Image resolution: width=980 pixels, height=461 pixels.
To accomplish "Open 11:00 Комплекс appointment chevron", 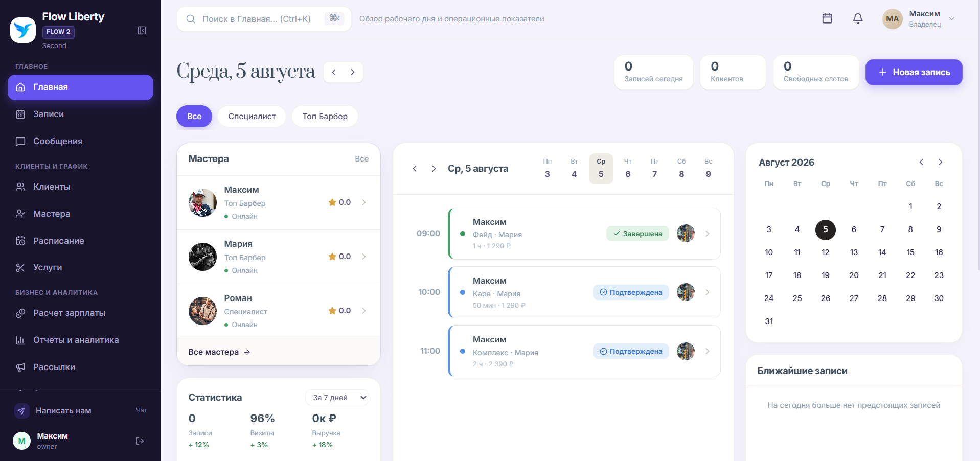I will (x=708, y=351).
